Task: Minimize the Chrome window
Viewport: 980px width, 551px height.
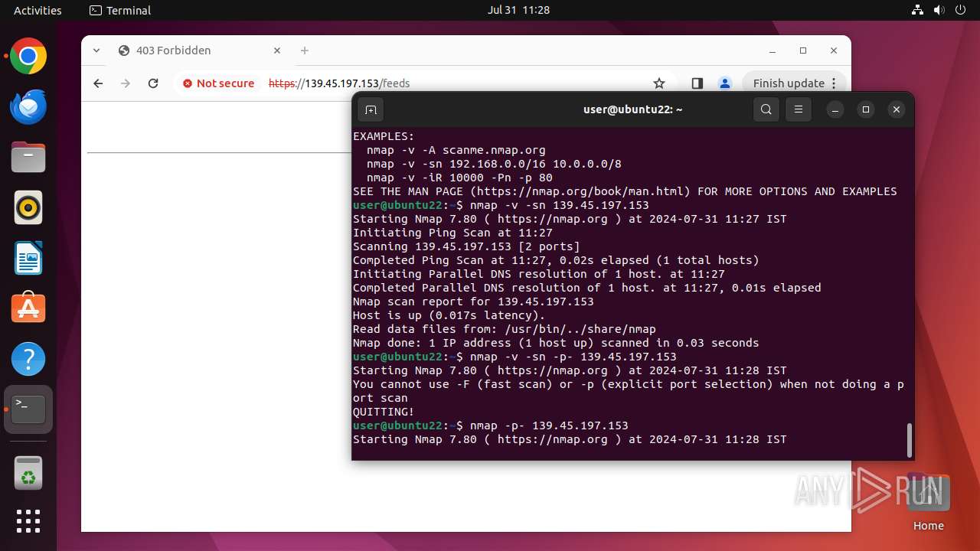Action: (773, 51)
